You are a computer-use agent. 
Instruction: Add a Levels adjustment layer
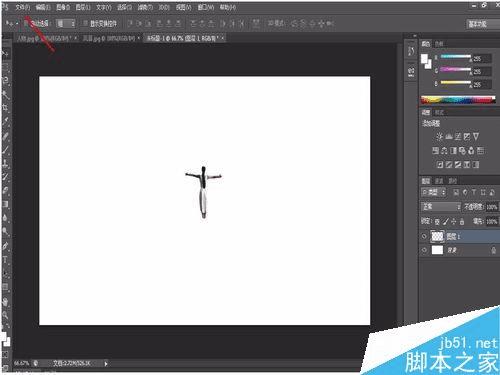(449, 136)
